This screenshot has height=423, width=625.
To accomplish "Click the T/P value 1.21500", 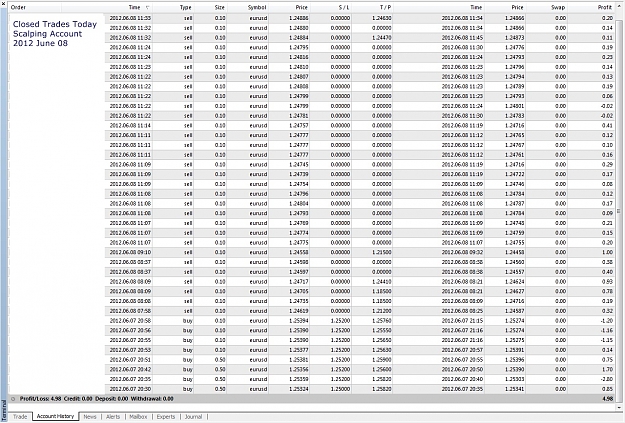I will [x=381, y=252].
